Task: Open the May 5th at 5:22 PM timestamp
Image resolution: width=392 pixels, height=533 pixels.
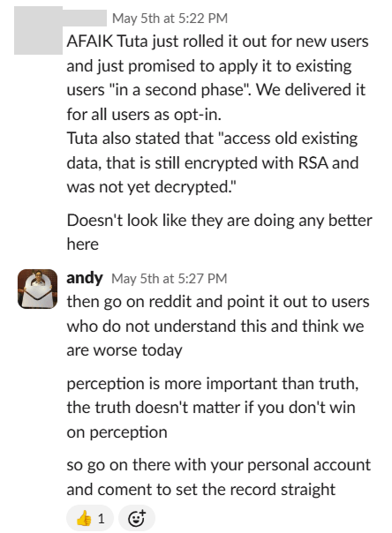Action: pyautogui.click(x=170, y=18)
